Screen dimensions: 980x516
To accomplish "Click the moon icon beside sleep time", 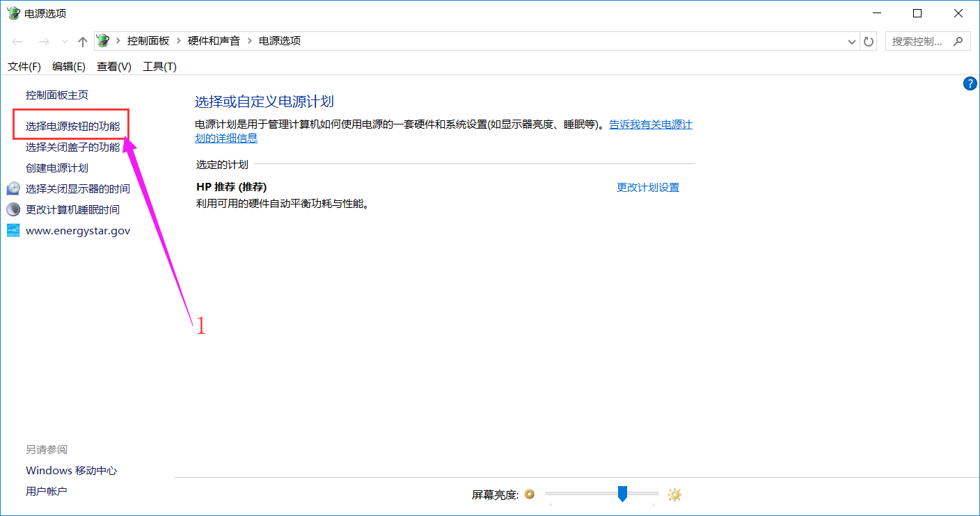I will [13, 209].
